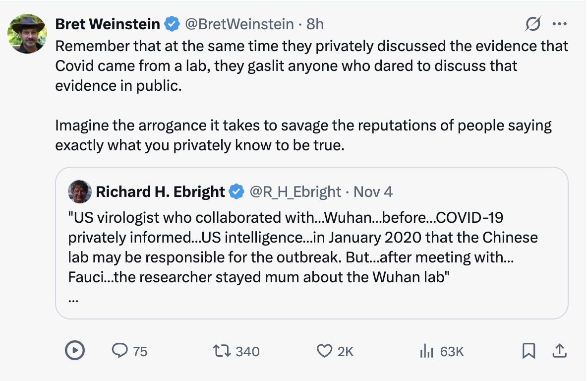Open Bret Weinstein's profile picture
The height and width of the screenshot is (381, 588).
click(27, 33)
